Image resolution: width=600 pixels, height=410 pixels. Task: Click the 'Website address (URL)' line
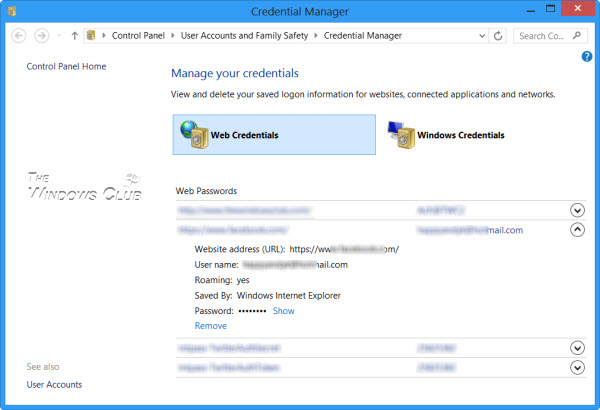(x=297, y=249)
